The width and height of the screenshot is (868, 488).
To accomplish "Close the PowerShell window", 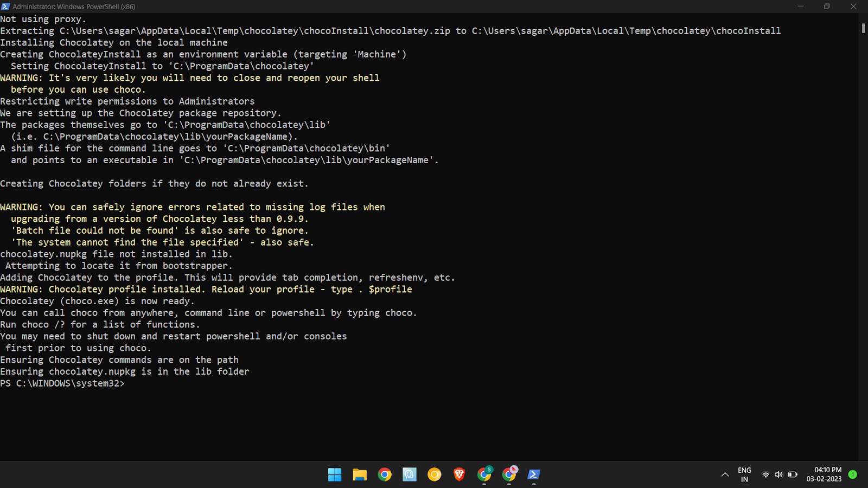I will (x=853, y=7).
